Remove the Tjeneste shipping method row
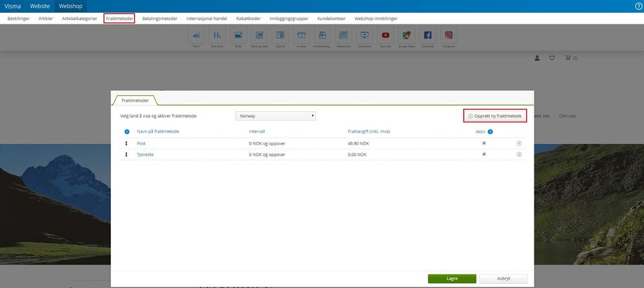The image size is (644, 288). coord(519,154)
